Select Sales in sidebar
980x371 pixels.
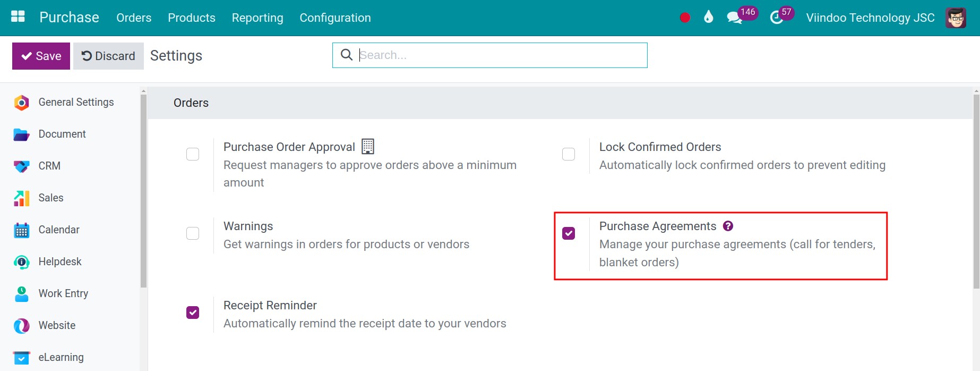coord(51,198)
